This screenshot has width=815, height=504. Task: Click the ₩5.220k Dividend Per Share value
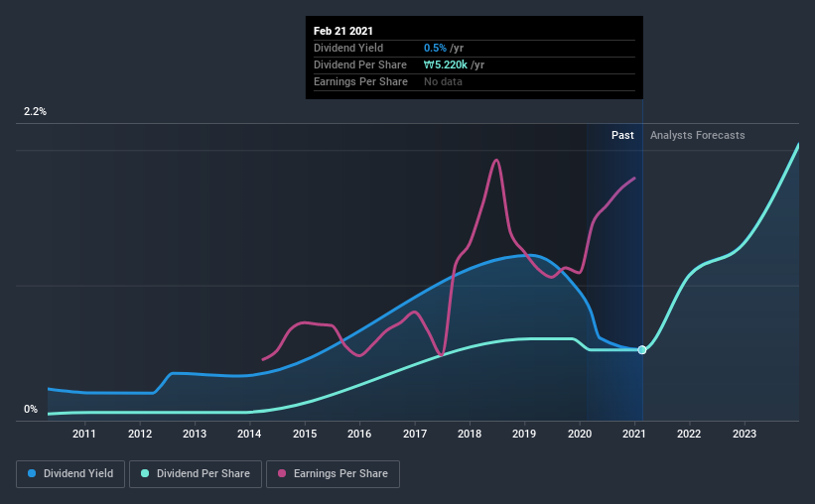coord(446,64)
